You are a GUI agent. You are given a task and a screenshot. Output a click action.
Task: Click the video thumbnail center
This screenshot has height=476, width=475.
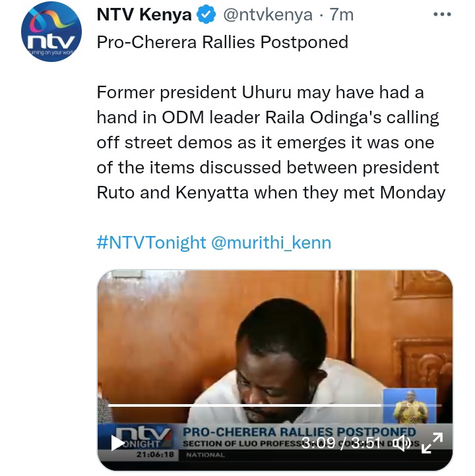click(274, 370)
